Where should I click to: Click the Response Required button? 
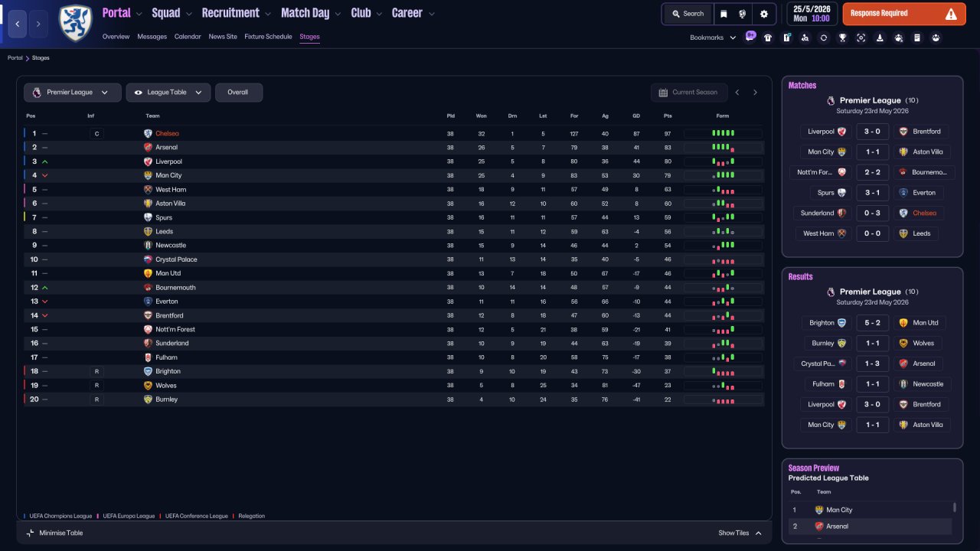pos(904,14)
